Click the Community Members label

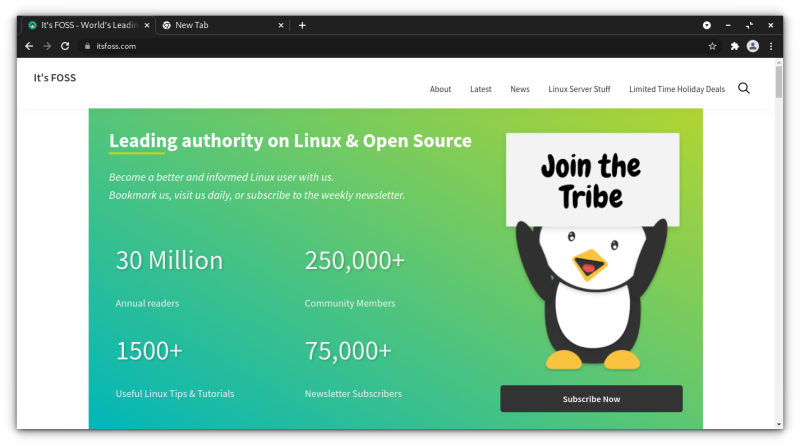click(x=349, y=303)
